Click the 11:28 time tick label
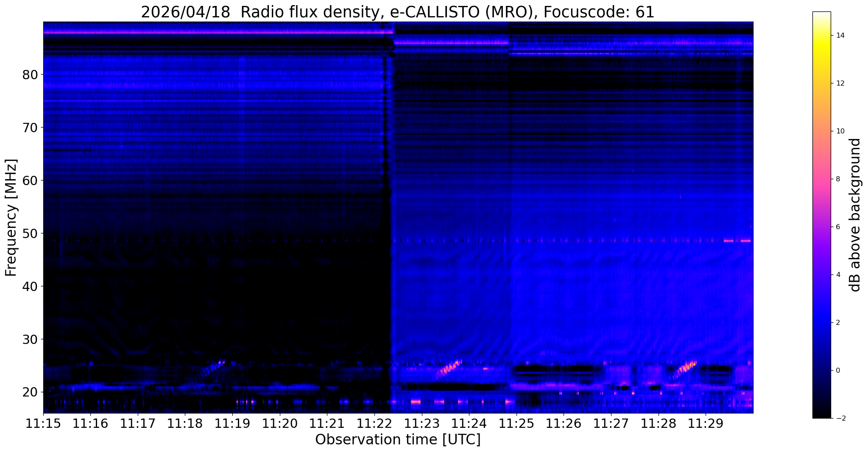Screen dimensions: 868x452 pyautogui.click(x=658, y=424)
